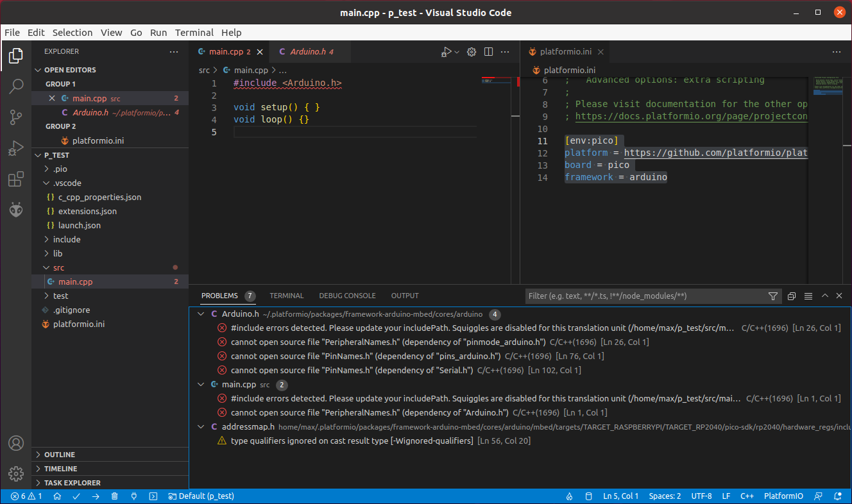Expand the TASK EXPLORER section
Screen dimensions: 852x504
coord(110,483)
